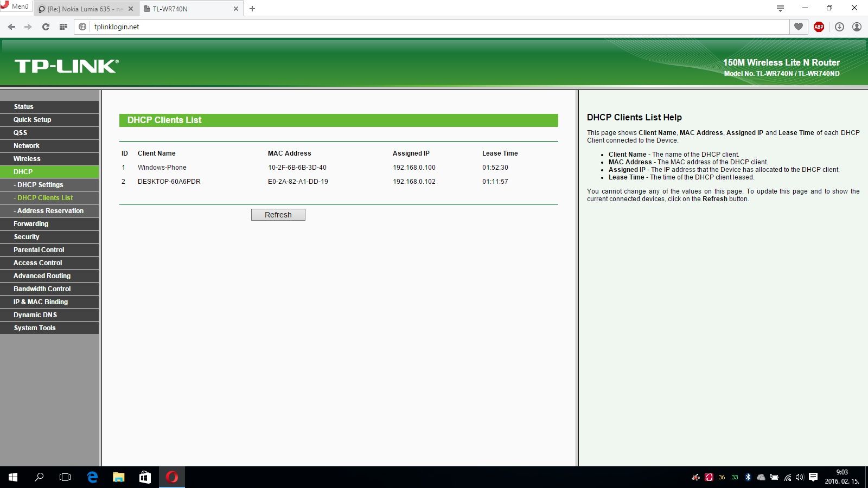Open DHCP Clients List submenu
Image resolution: width=868 pixels, height=488 pixels.
(x=49, y=198)
